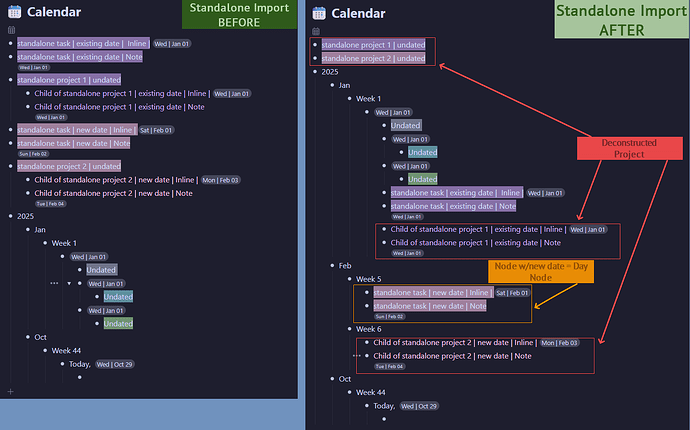Click the green Undated tag in the BEFORE panel
This screenshot has height=430, width=690.
click(x=119, y=323)
